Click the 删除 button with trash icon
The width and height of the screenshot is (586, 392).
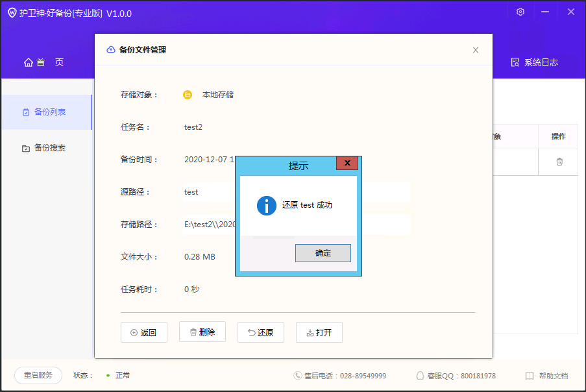[202, 332]
